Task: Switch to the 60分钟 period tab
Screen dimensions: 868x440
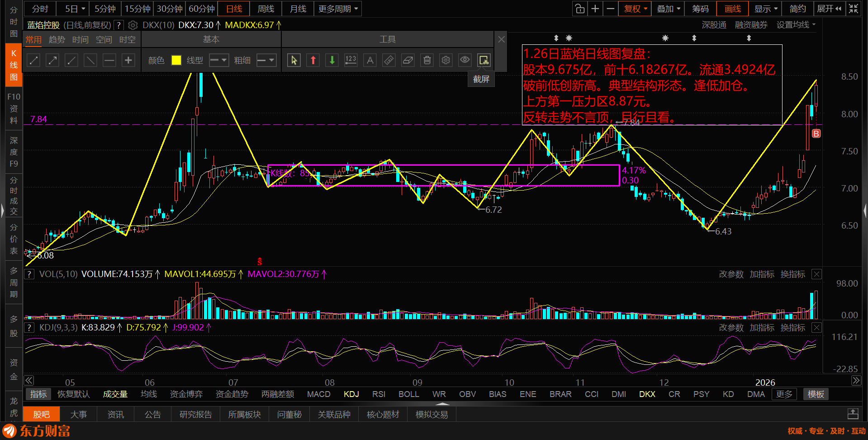Action: tap(202, 9)
